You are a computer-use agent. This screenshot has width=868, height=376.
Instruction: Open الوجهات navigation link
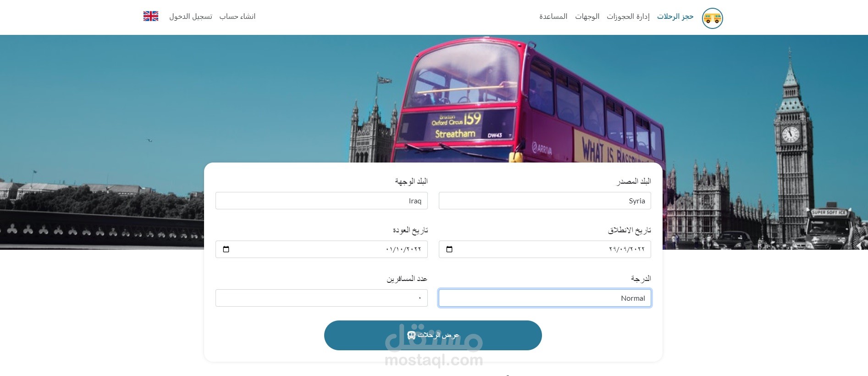(x=587, y=17)
